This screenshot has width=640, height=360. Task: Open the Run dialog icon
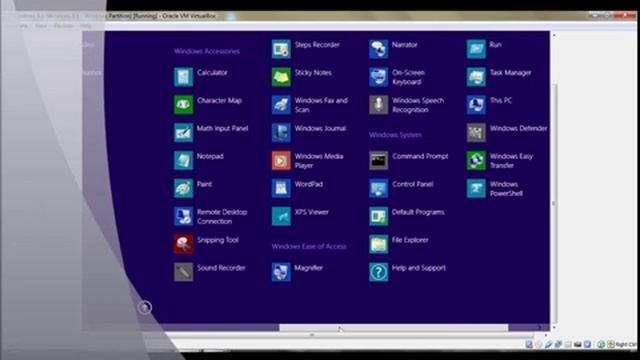coord(476,49)
